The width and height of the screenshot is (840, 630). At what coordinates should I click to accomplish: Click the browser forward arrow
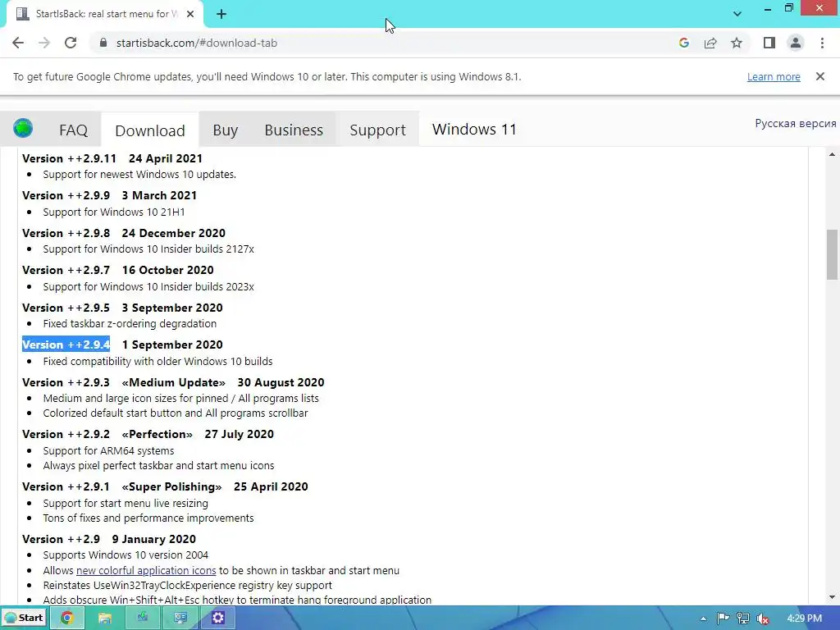click(x=44, y=43)
